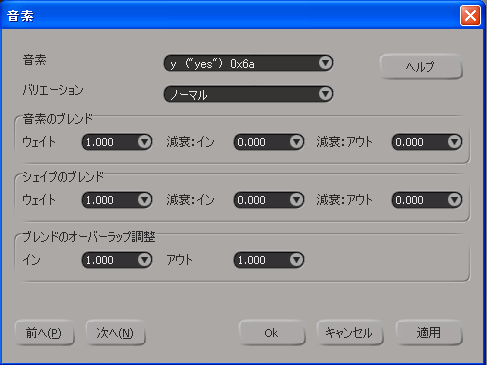This screenshot has height=365, width=487.
Task: Click 音素のブレンド ウェイト 1.000 value field
Action: 117,142
